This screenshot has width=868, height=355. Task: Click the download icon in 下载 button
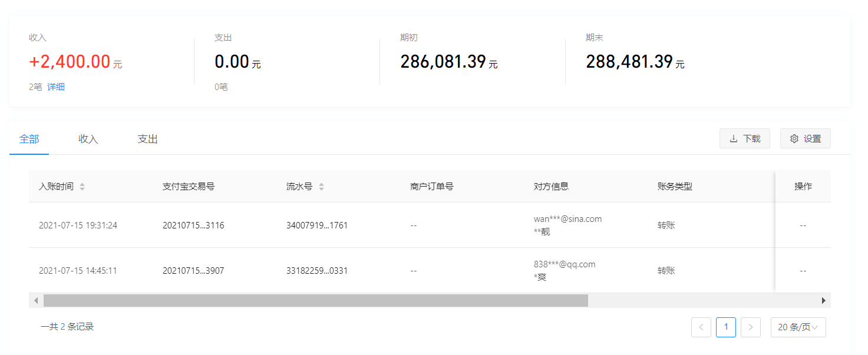tap(734, 139)
